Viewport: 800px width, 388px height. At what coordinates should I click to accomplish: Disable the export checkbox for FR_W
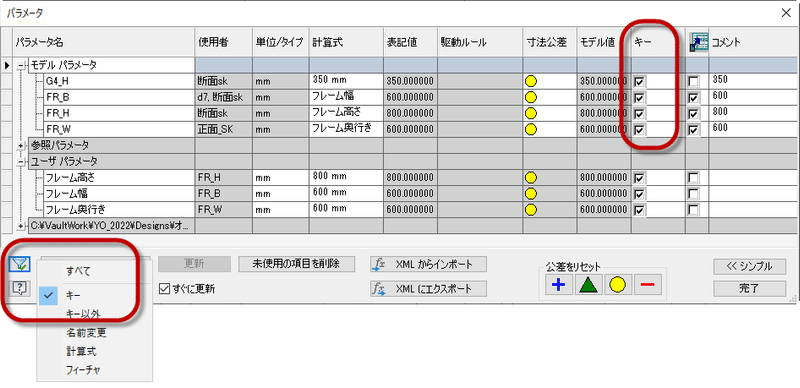(x=693, y=130)
